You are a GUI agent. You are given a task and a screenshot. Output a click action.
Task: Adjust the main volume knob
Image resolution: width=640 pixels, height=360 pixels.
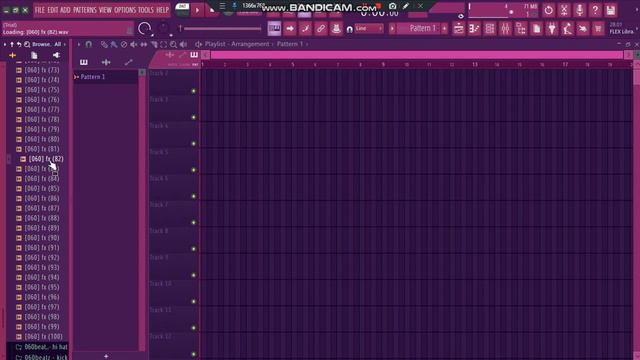pyautogui.click(x=144, y=29)
